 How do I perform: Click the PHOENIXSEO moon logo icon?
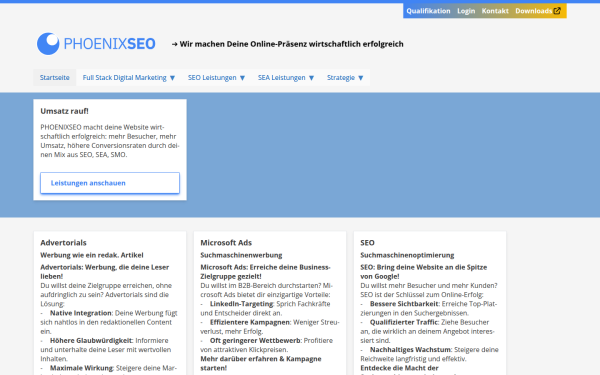[x=48, y=44]
